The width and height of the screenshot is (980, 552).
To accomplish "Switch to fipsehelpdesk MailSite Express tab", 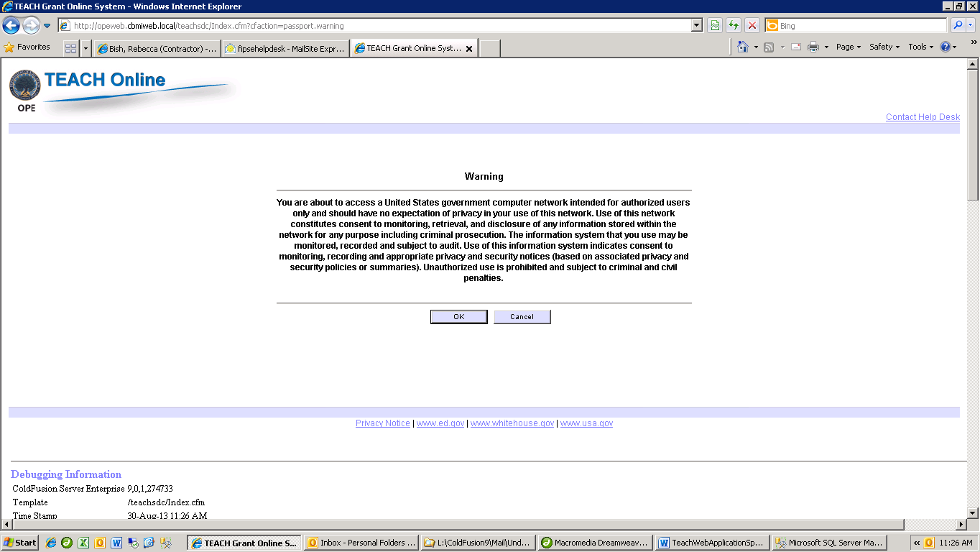I will pos(285,49).
